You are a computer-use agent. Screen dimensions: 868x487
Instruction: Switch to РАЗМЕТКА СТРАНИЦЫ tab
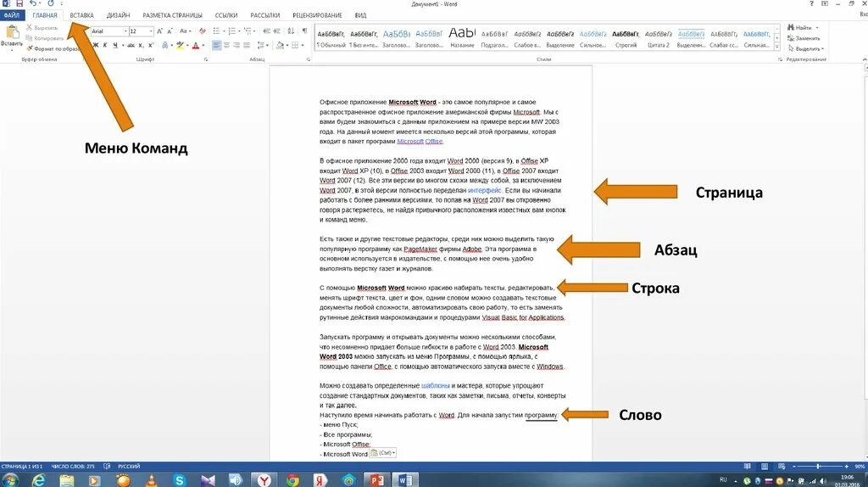(173, 15)
